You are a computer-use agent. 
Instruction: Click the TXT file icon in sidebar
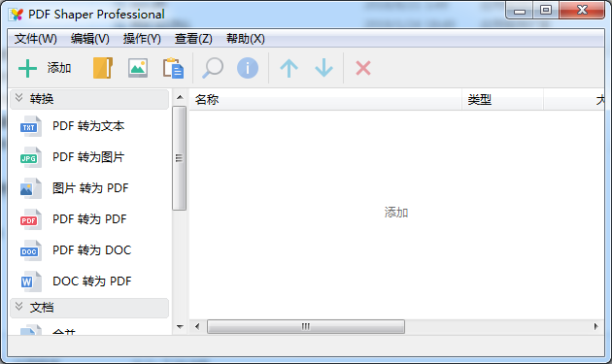point(31,126)
